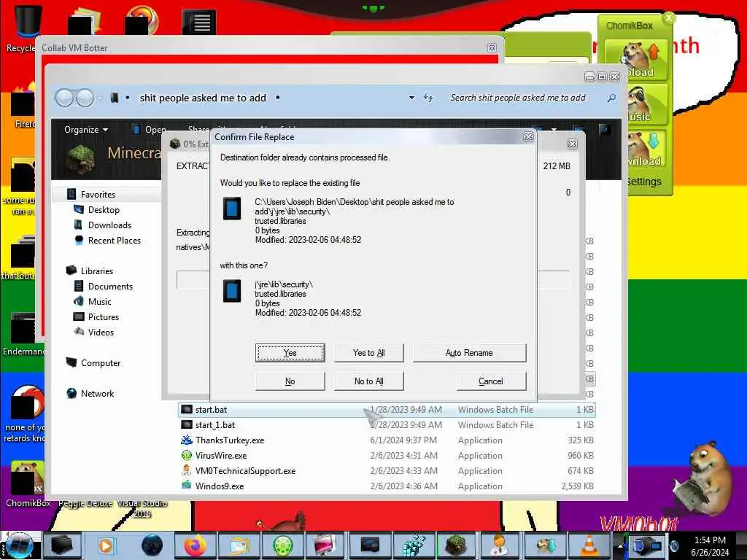747x560 pixels.
Task: Select start.bat file
Action: point(387,410)
